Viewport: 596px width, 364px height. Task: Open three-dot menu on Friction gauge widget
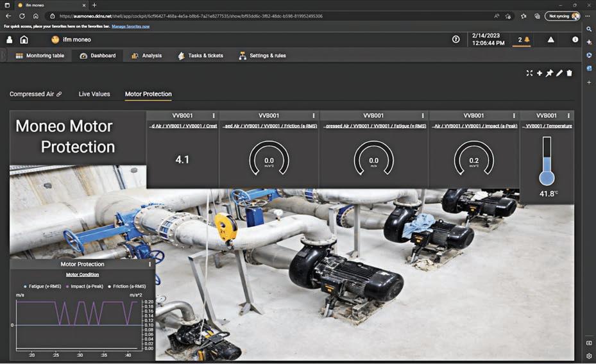pos(314,116)
